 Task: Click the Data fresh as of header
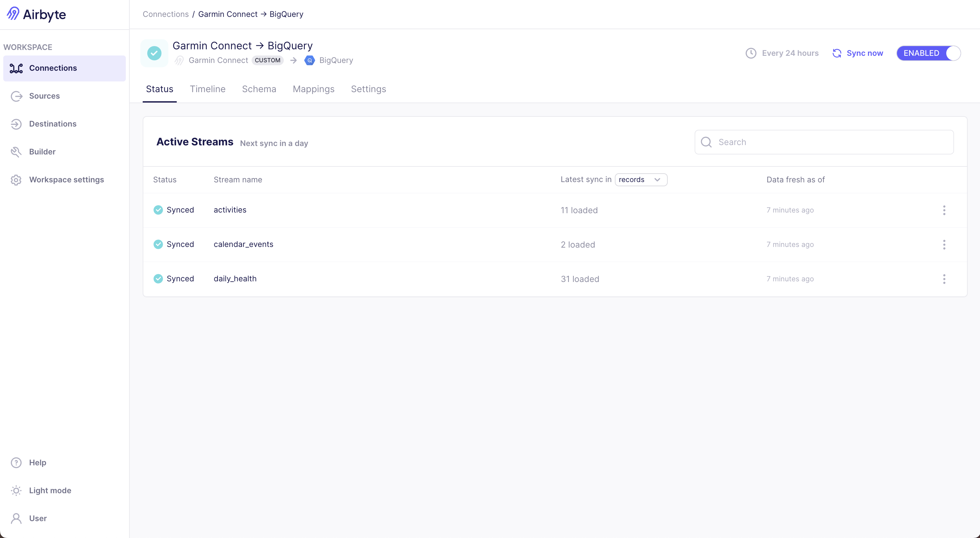[795, 180]
